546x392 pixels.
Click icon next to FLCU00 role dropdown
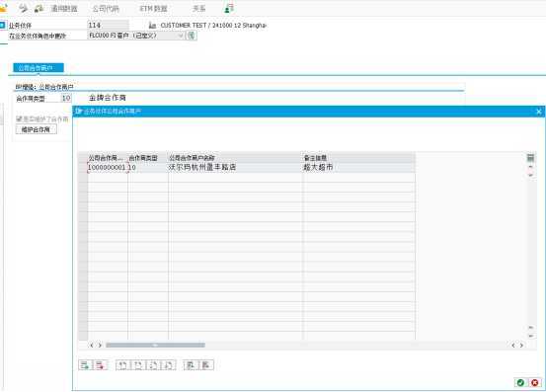(192, 36)
